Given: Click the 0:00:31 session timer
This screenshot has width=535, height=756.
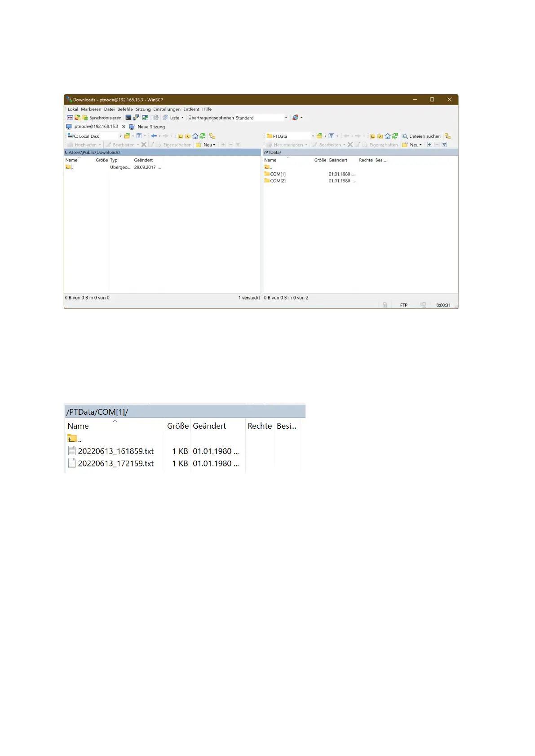Looking at the screenshot, I should tap(443, 305).
